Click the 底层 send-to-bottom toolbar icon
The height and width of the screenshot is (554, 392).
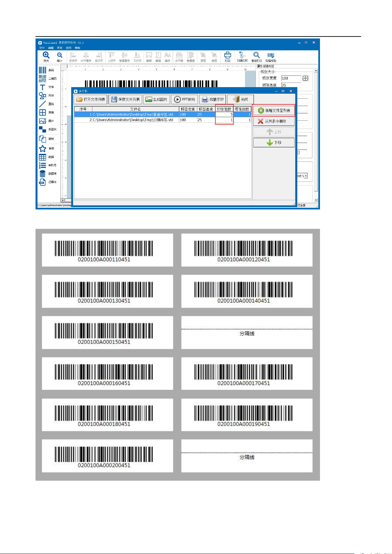pyautogui.click(x=214, y=55)
